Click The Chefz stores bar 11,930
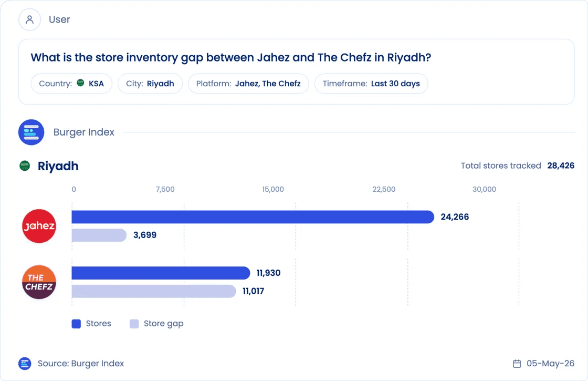The width and height of the screenshot is (588, 381). 161,273
